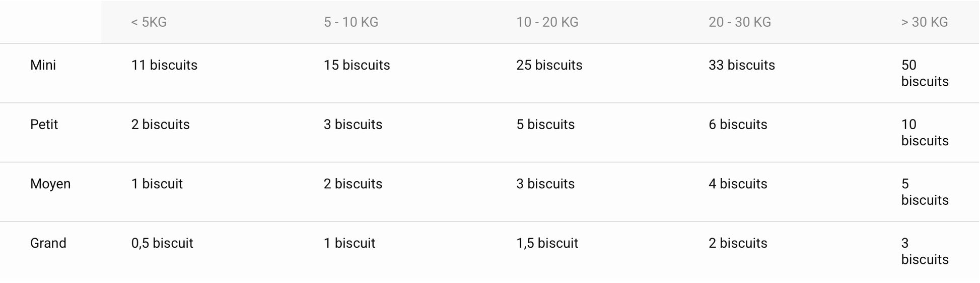
Task: Click the '0,5 biscuit' cell
Action: [162, 243]
